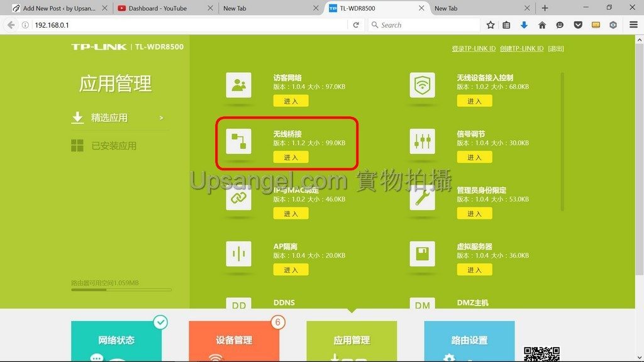Click the 无线桥接 wireless bridge icon
The height and width of the screenshot is (362, 644).
238,141
